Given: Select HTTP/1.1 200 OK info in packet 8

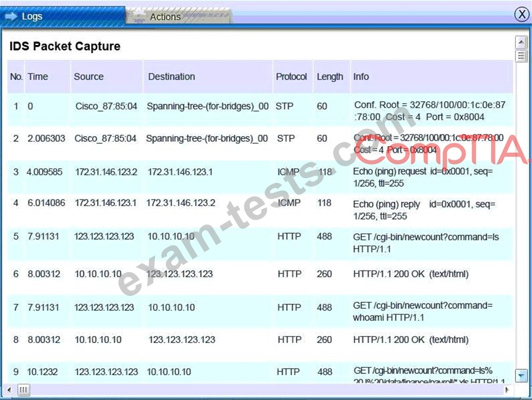Looking at the screenshot, I should [x=411, y=340].
